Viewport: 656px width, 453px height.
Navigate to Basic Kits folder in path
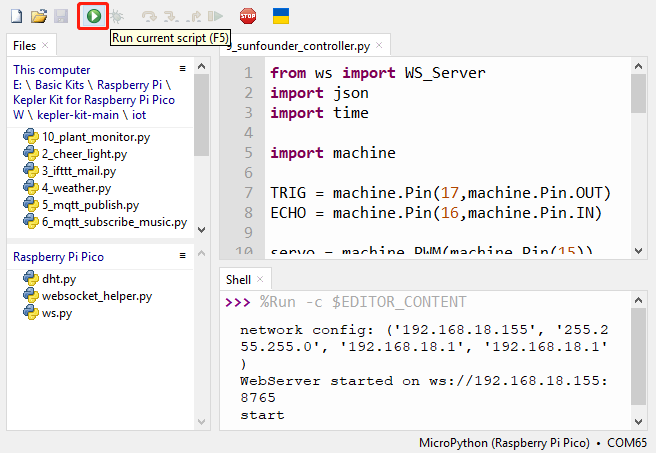tap(59, 85)
